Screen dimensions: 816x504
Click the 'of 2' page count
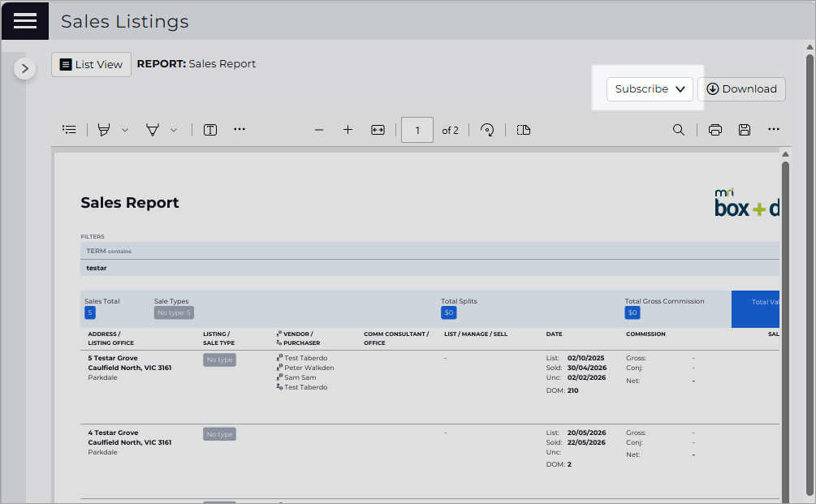coord(450,131)
